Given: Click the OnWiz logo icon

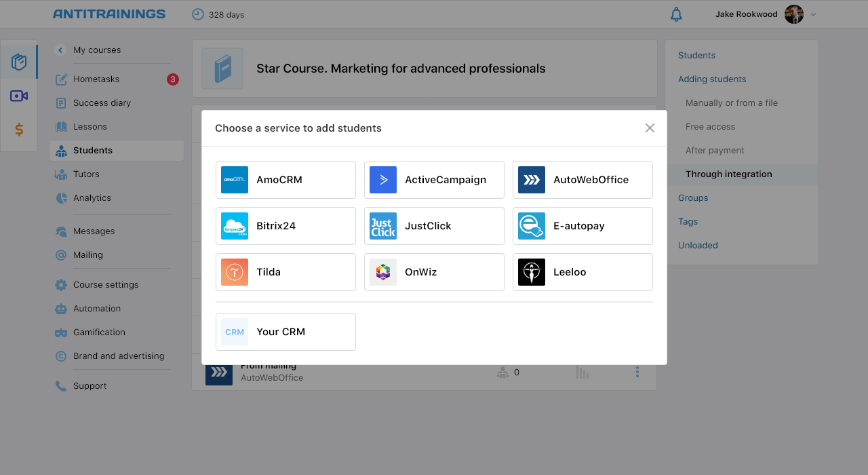Looking at the screenshot, I should (383, 272).
